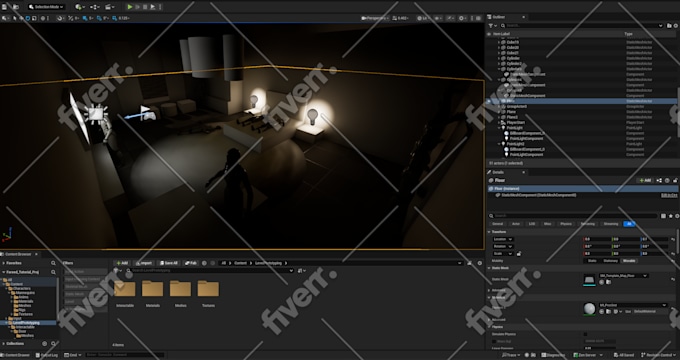This screenshot has height=360, width=680.
Task: Open the Perspective viewport mode menu
Action: [375, 18]
